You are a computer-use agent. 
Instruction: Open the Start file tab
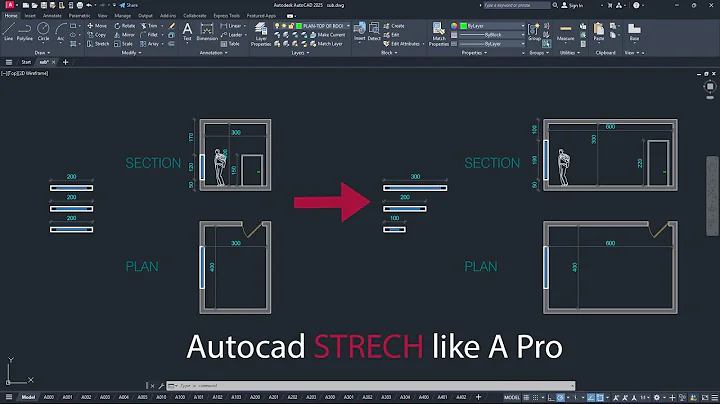tap(26, 62)
